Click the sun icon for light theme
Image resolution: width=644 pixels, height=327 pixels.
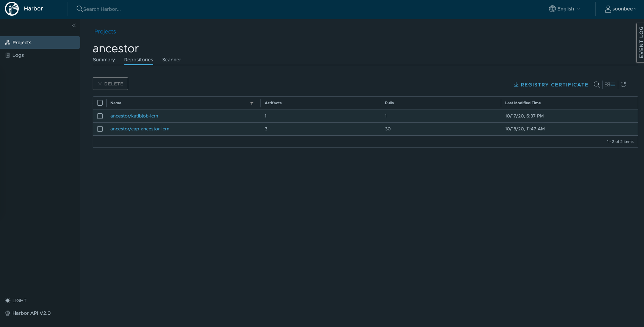pos(8,301)
